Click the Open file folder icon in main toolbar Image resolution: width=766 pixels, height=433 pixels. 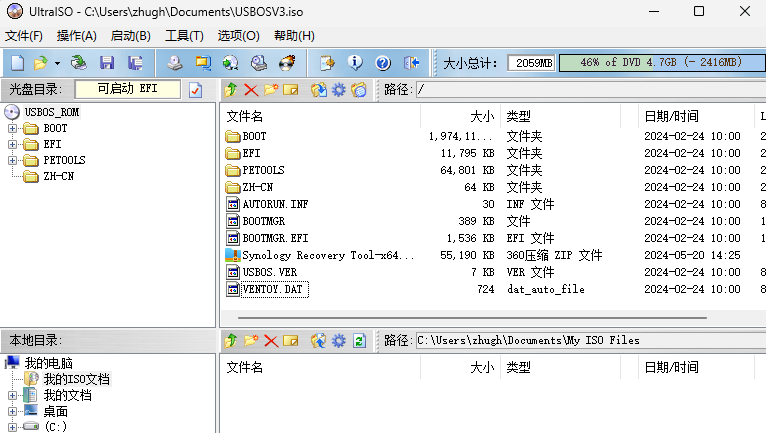point(41,63)
